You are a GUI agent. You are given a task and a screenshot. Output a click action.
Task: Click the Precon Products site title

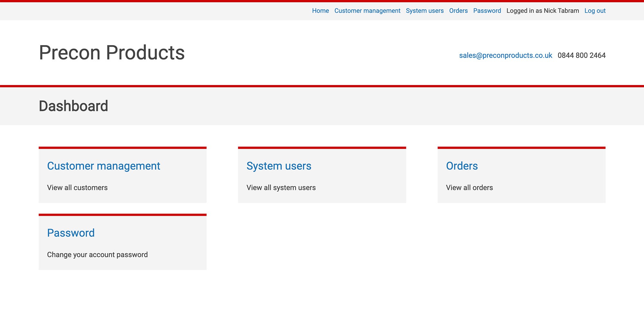pyautogui.click(x=112, y=52)
